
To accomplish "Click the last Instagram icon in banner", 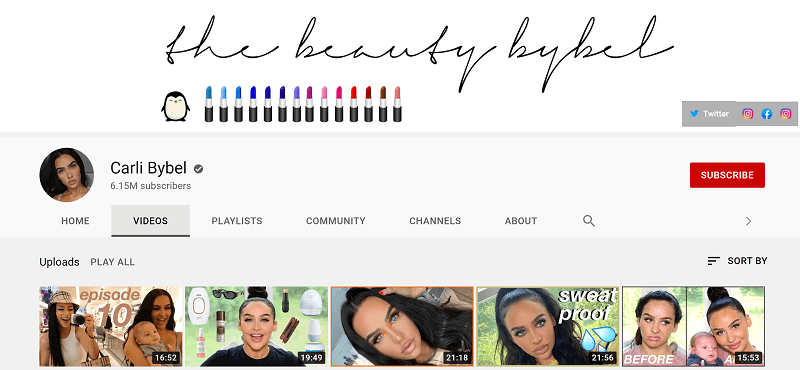I will [x=786, y=114].
